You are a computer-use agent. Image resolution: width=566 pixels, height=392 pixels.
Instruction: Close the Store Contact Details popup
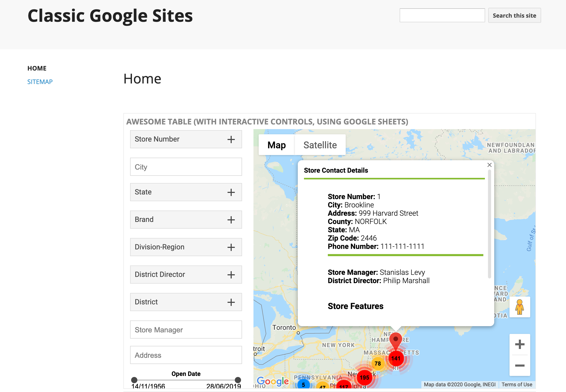[489, 165]
